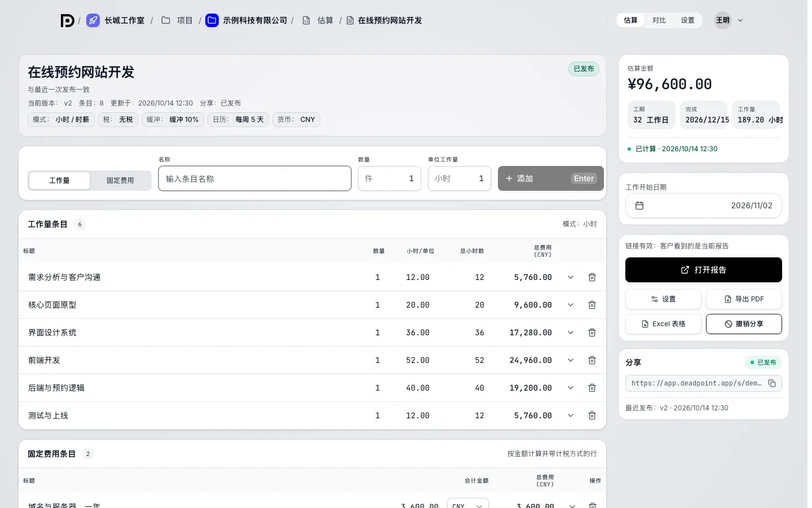The image size is (812, 508).
Task: Open 设置 button below 打开报告
Action: (663, 299)
